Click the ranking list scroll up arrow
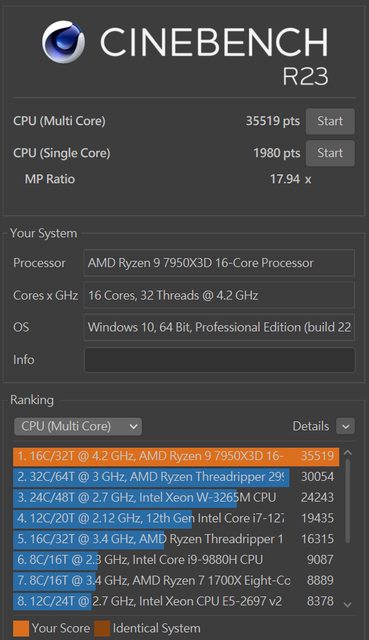This screenshot has width=369, height=640. point(347,453)
